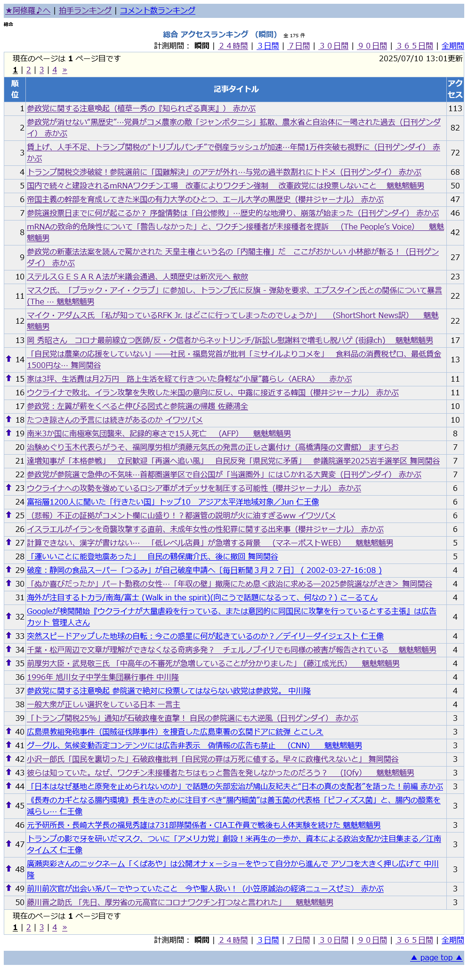Viewport: 468px width, 980px height.
Task: Go to page 3 in top pagination
Action: 41,70
